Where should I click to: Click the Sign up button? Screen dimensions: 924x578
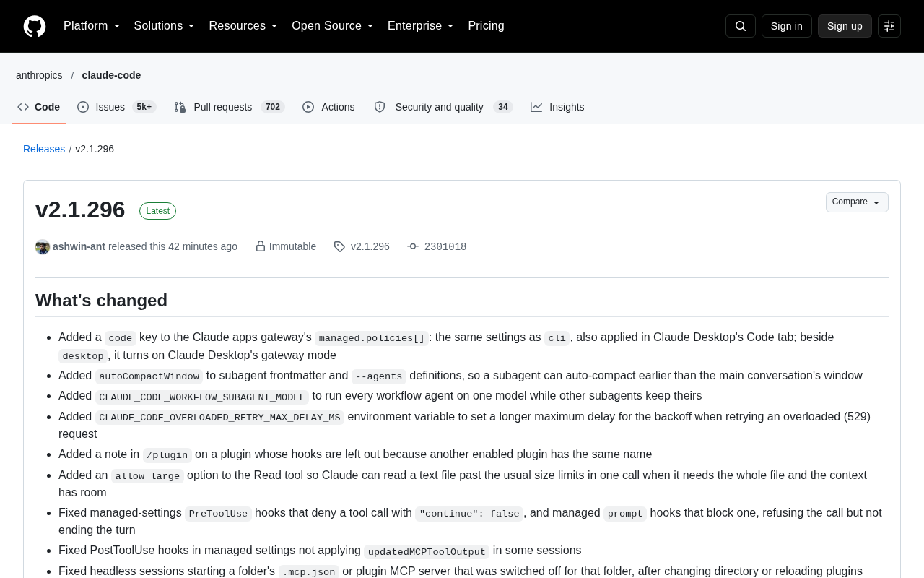coord(845,26)
